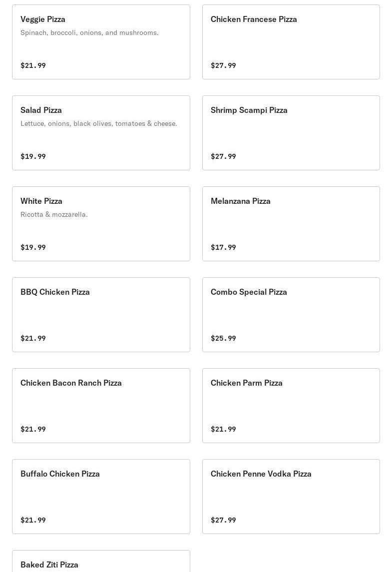Choose the Salad Pizza item

101,133
